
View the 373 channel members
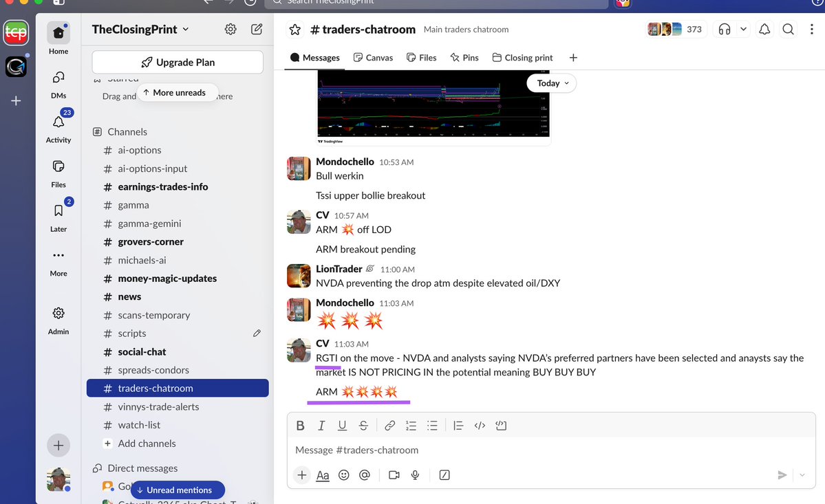click(x=676, y=30)
